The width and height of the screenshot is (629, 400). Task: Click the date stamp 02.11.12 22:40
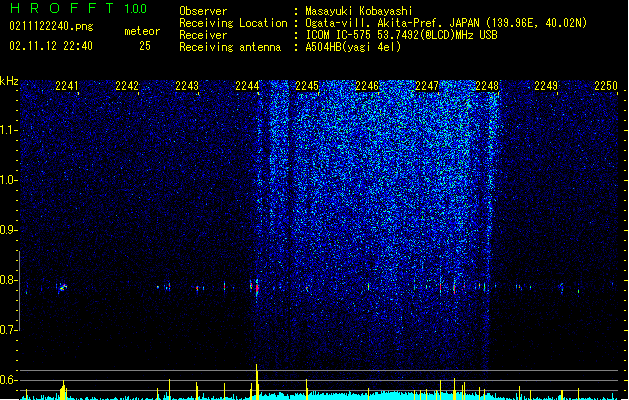(51, 46)
